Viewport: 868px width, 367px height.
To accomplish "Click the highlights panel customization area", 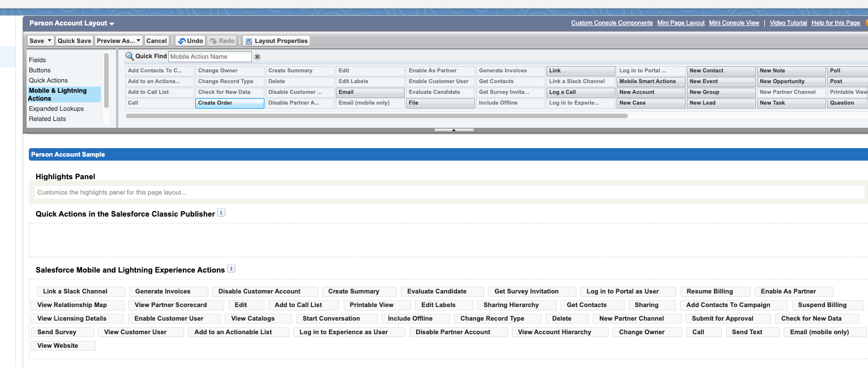I will tap(450, 192).
